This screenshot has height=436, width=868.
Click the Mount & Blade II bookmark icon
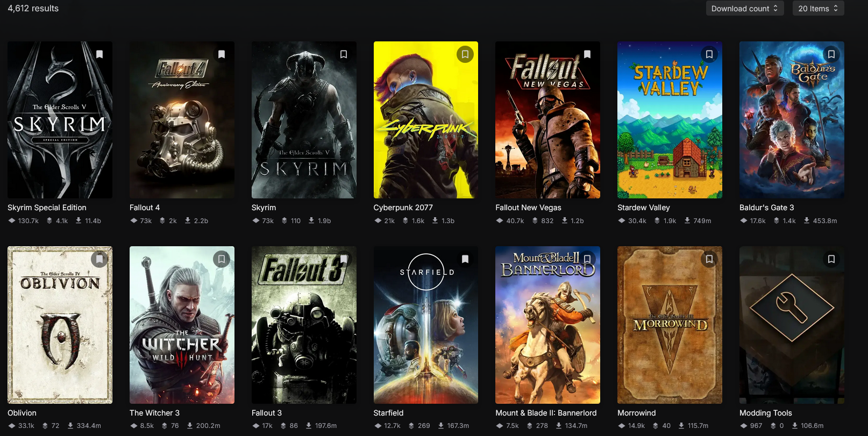[587, 259]
